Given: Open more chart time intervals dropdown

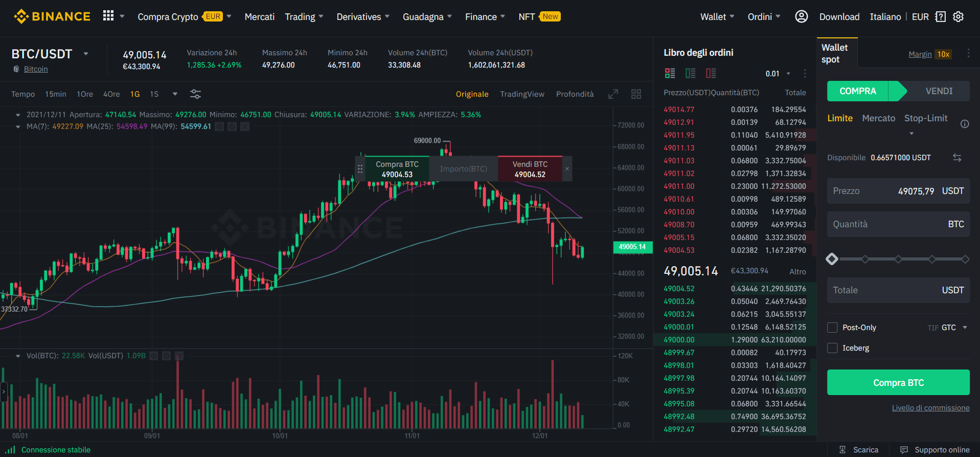Looking at the screenshot, I should (x=175, y=94).
